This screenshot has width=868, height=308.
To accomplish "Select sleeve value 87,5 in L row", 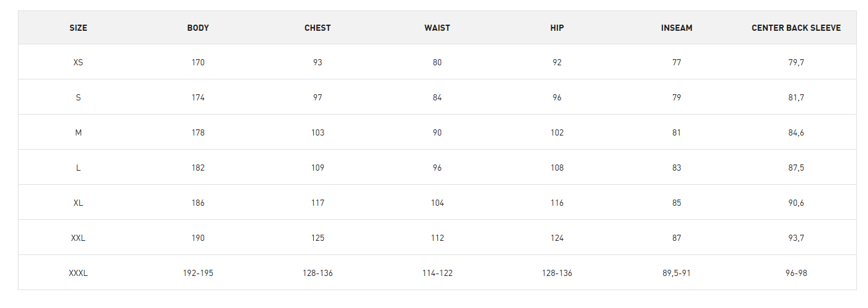I will pos(796,168).
